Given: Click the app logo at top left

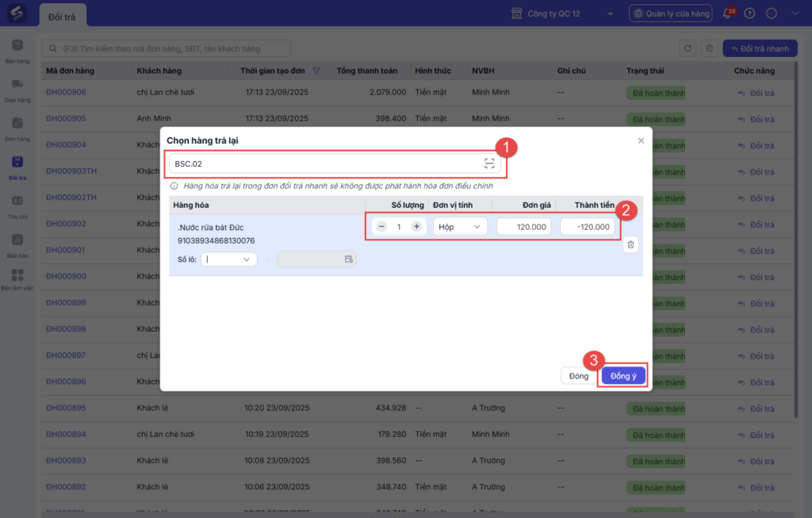Looking at the screenshot, I should [17, 13].
